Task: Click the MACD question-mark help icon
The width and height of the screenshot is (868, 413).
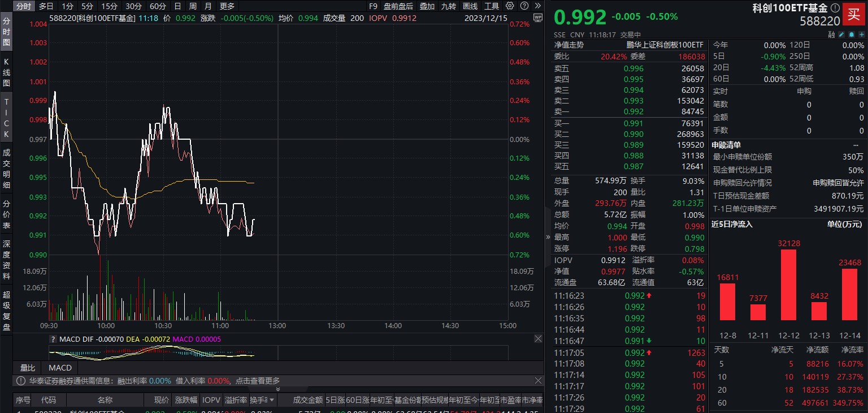Action: click(53, 339)
